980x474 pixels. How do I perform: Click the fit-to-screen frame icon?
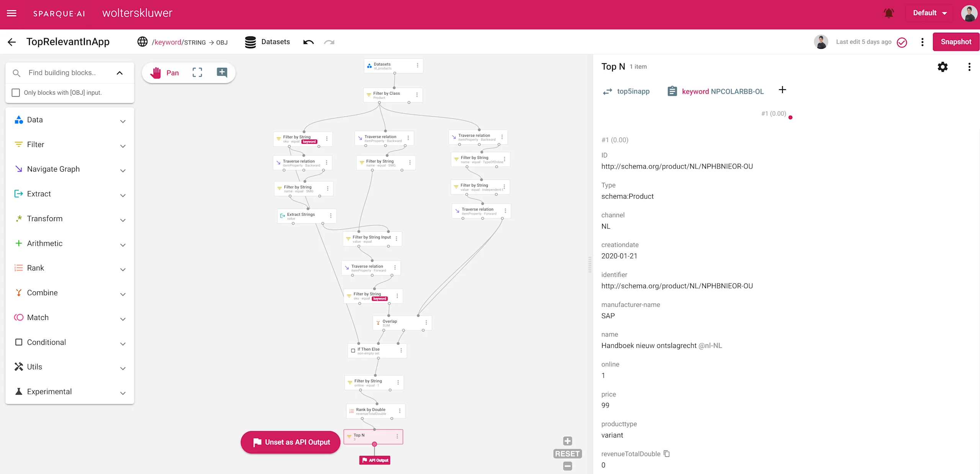[197, 72]
